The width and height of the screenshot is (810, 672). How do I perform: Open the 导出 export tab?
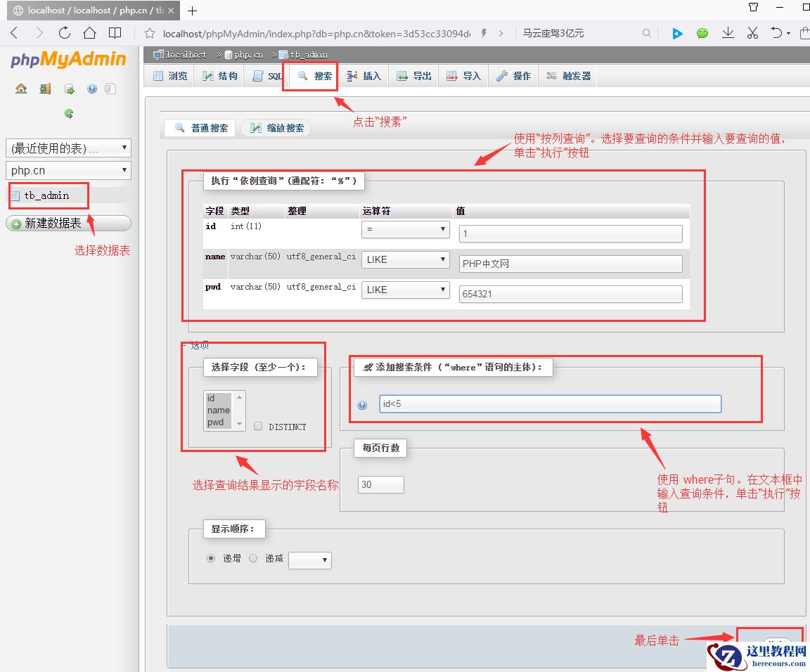tap(413, 76)
